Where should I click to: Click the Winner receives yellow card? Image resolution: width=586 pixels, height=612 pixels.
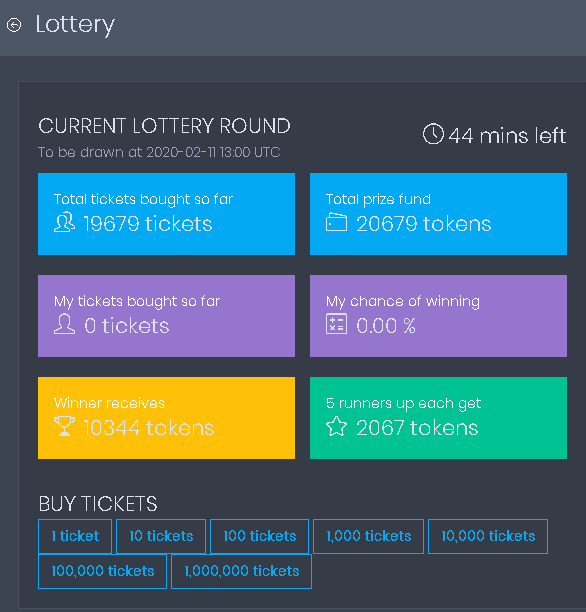[x=166, y=418]
